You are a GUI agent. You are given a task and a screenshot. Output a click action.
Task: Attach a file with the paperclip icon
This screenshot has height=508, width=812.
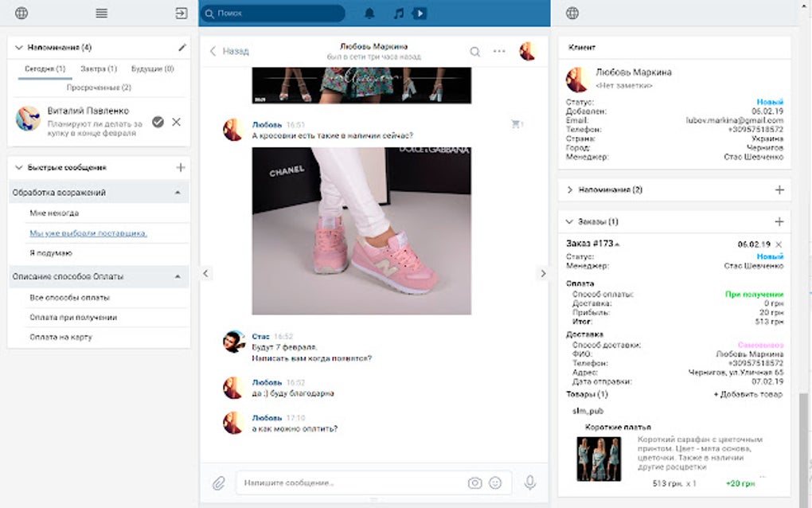(217, 482)
